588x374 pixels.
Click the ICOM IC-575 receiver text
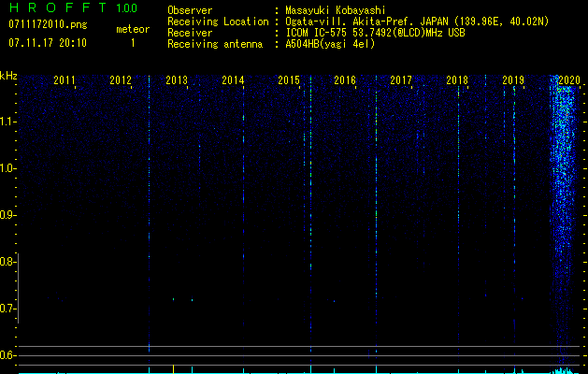click(375, 33)
